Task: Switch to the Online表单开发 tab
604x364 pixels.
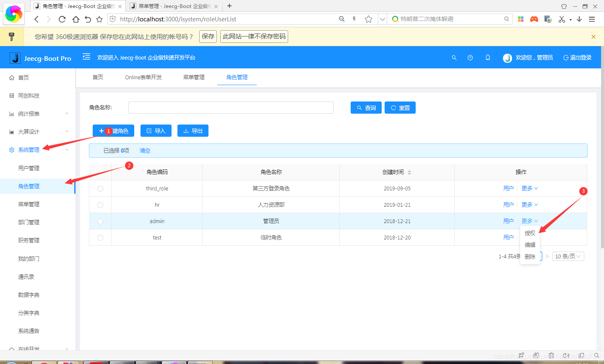Action: [x=143, y=77]
